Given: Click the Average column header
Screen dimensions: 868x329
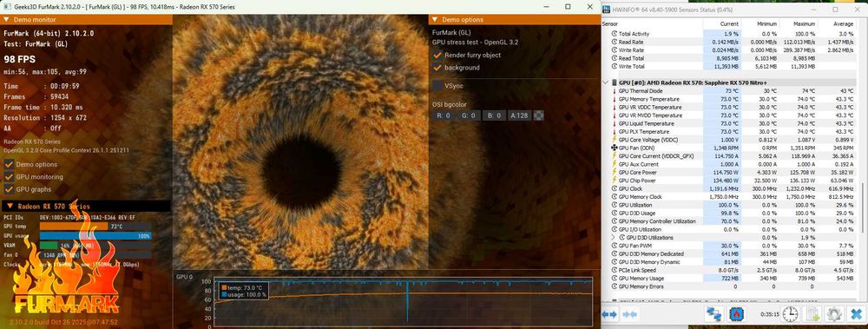Looking at the screenshot, I should click(x=837, y=23).
